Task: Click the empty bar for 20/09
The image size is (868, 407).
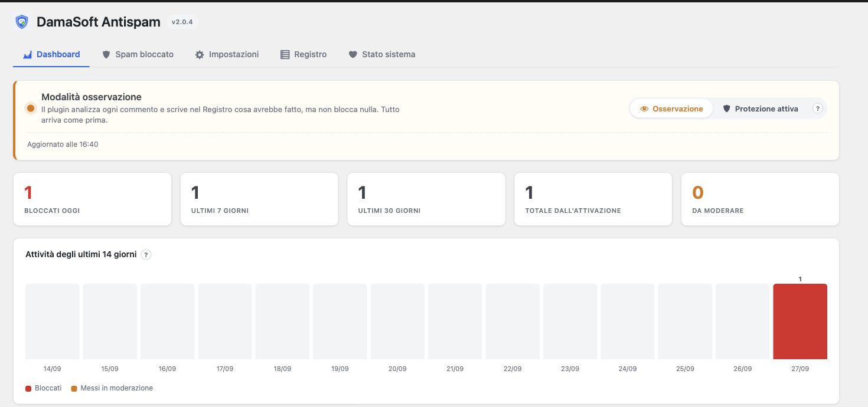Action: pos(397,321)
